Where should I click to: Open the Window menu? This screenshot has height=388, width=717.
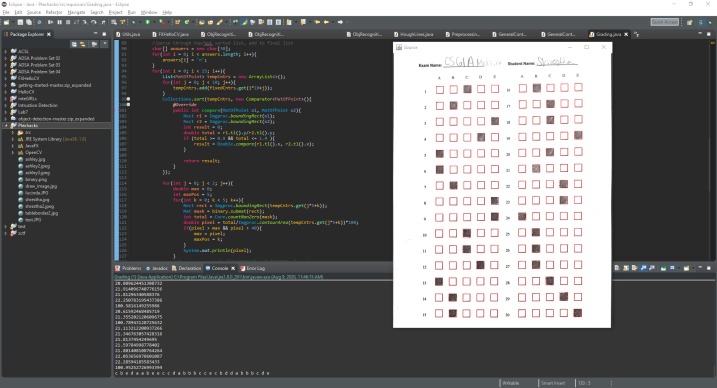coord(149,12)
